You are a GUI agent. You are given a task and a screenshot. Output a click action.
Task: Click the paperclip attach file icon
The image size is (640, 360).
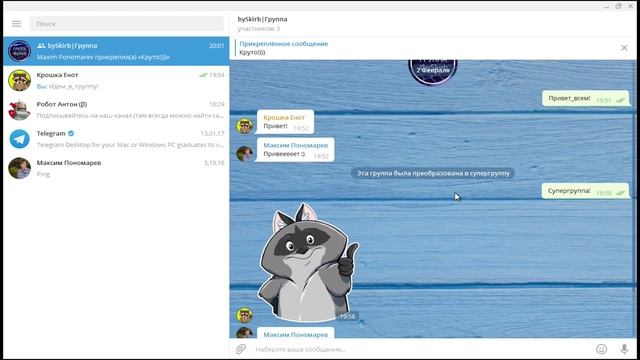[x=241, y=349]
